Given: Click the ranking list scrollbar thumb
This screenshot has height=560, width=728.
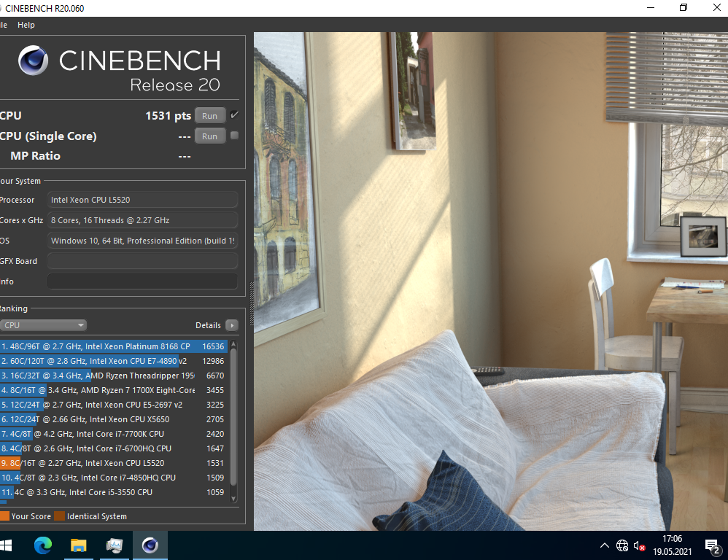Looking at the screenshot, I should (233, 418).
